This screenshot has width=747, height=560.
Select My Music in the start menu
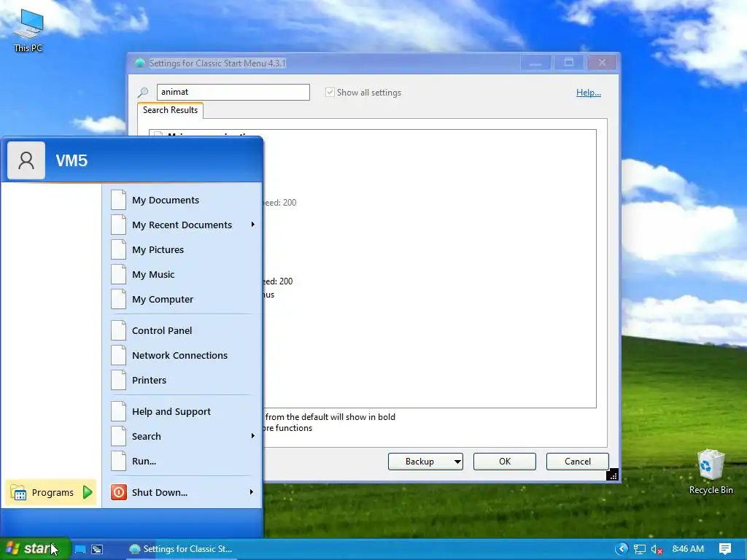click(182, 274)
